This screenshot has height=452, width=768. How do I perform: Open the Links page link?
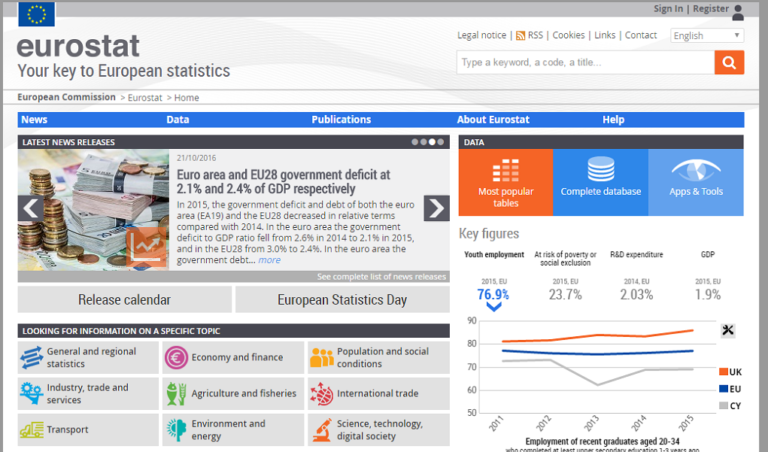click(x=604, y=35)
